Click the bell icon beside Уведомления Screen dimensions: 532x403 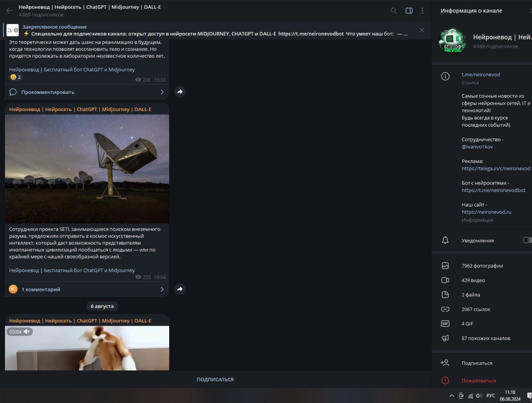(445, 241)
